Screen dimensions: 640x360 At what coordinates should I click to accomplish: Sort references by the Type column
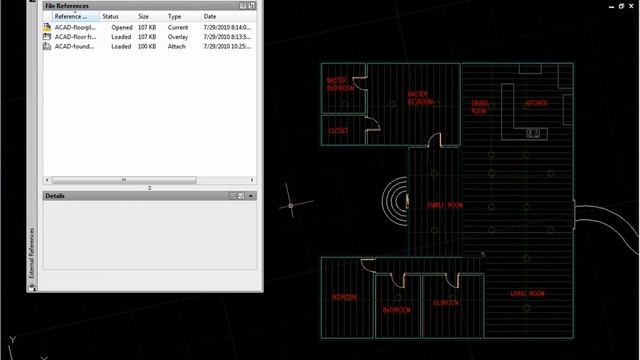click(182, 16)
